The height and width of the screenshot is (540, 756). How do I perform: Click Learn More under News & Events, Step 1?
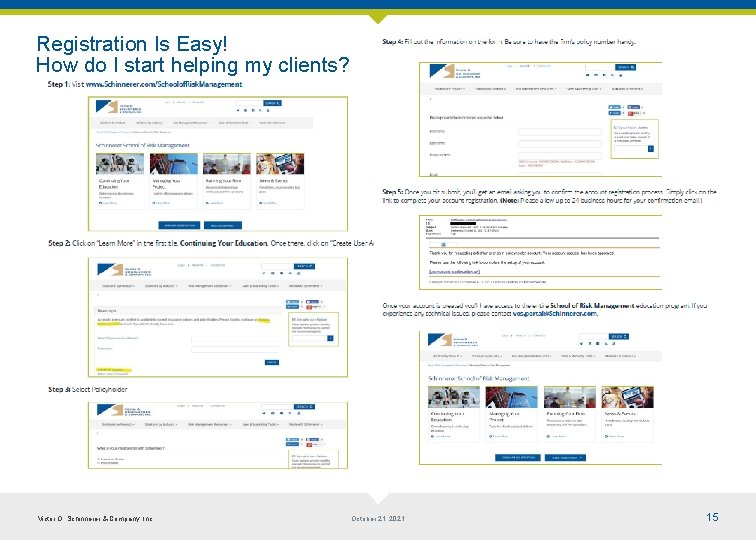point(268,203)
